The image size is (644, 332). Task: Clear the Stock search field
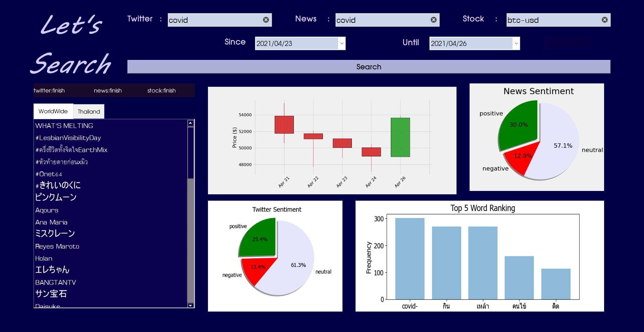(604, 20)
